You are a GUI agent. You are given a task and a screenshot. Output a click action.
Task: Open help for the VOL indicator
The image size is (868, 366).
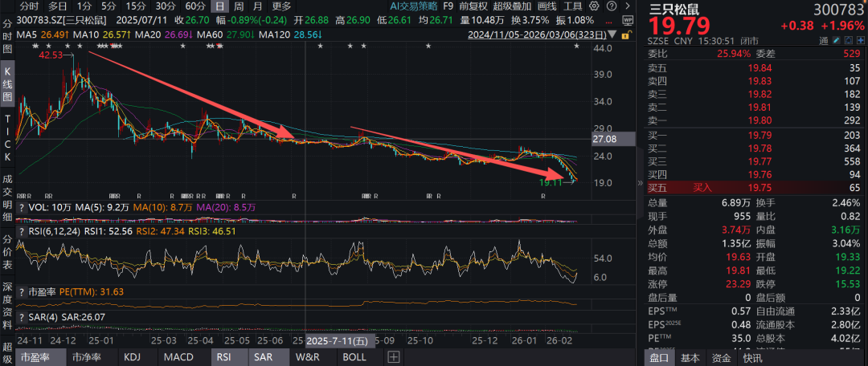(x=22, y=207)
